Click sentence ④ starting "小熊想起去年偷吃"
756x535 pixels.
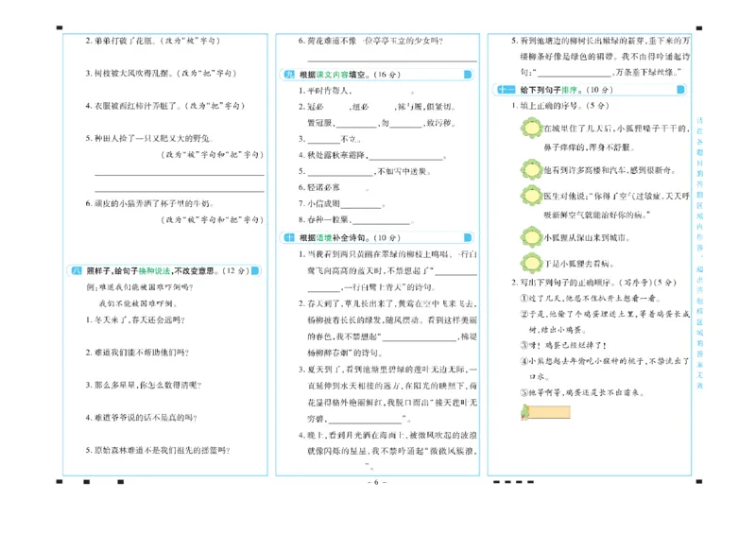coord(605,369)
